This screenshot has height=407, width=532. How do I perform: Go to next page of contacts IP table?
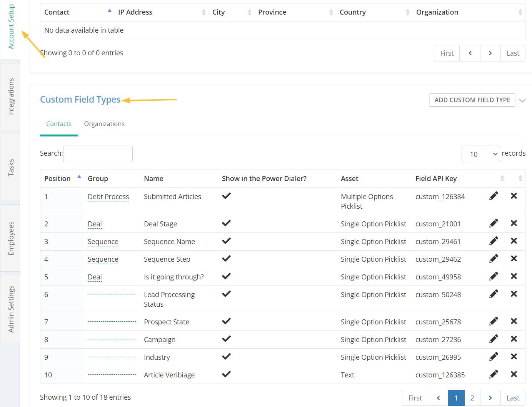pos(490,53)
